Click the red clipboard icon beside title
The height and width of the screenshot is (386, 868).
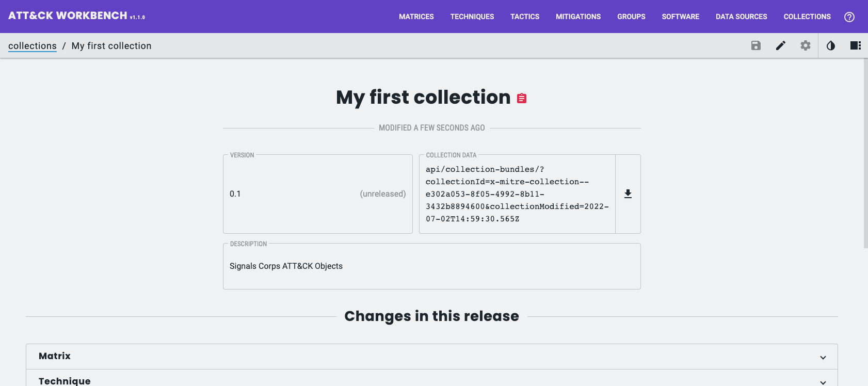click(x=522, y=98)
